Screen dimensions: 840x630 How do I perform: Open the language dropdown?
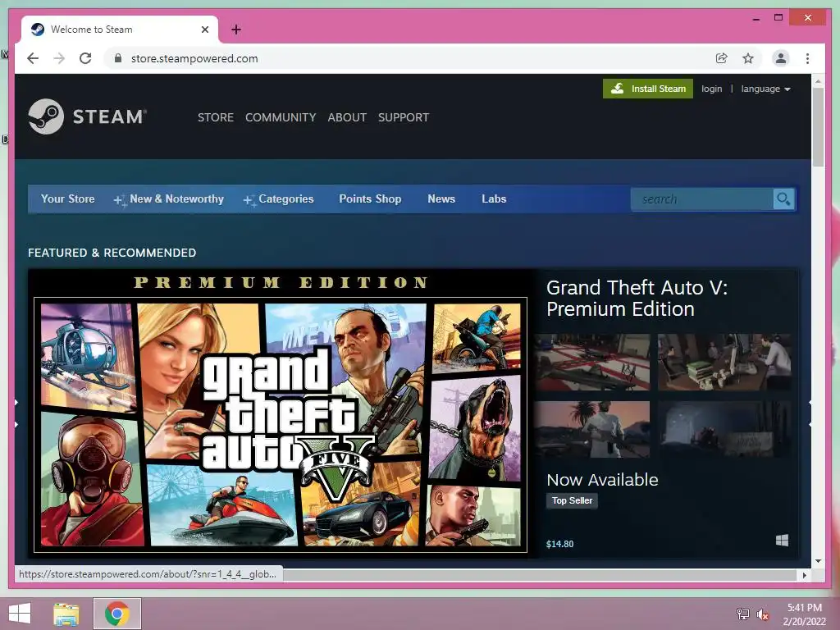click(765, 89)
